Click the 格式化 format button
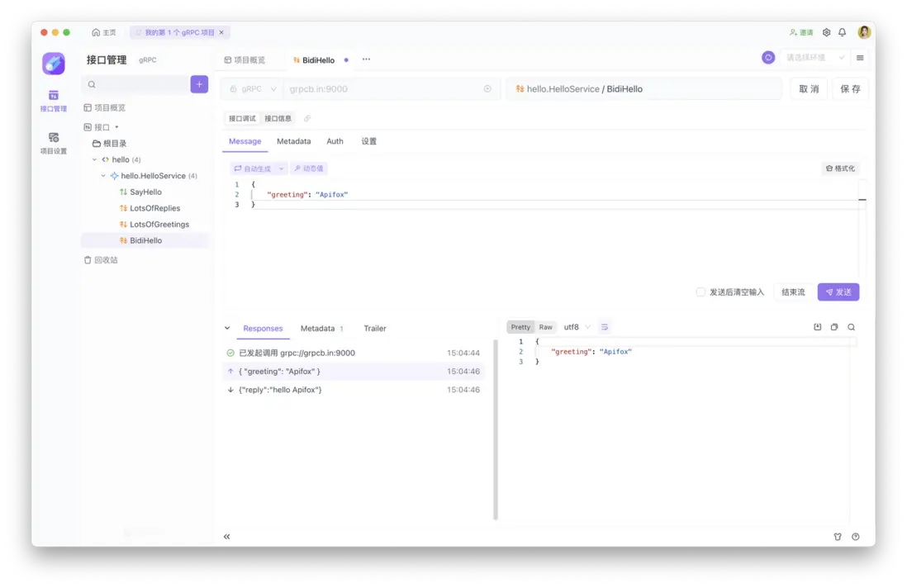 point(840,168)
